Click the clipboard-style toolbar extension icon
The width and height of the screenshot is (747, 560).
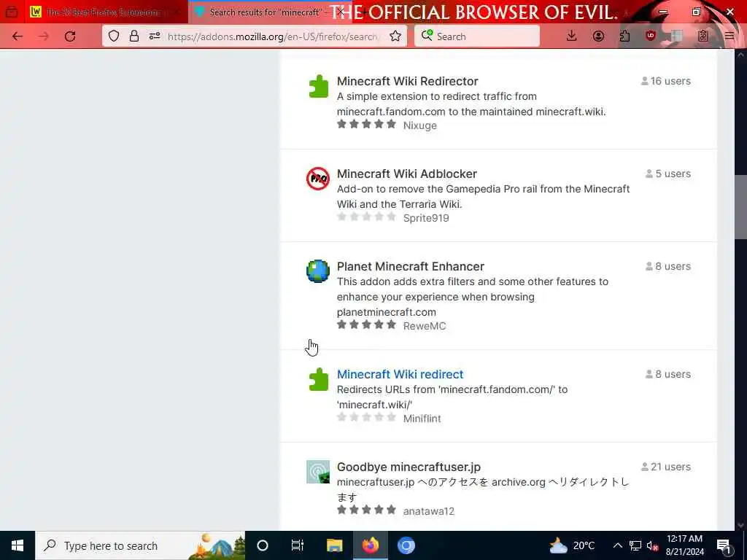pyautogui.click(x=703, y=36)
